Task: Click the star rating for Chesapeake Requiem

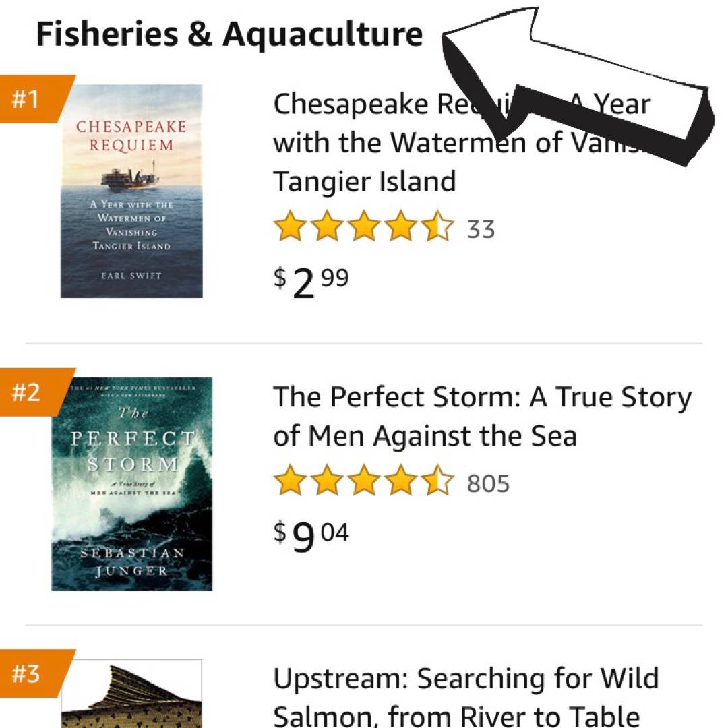Action: coord(364,226)
